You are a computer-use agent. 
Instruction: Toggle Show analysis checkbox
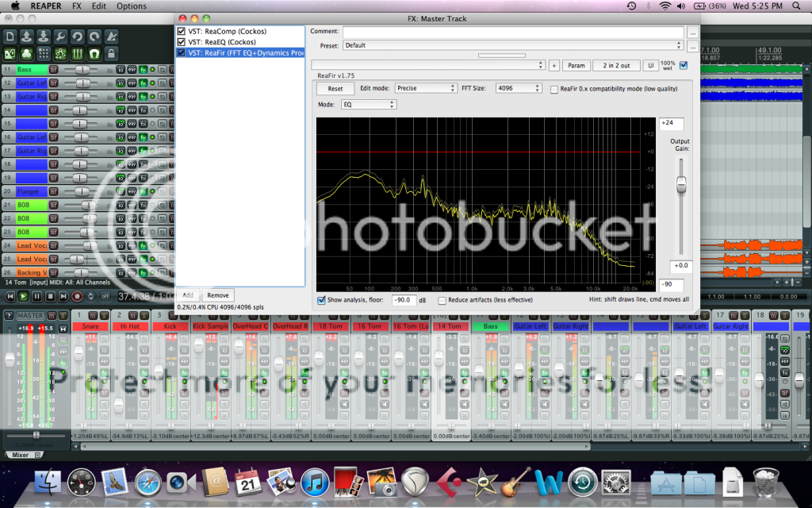tap(321, 300)
